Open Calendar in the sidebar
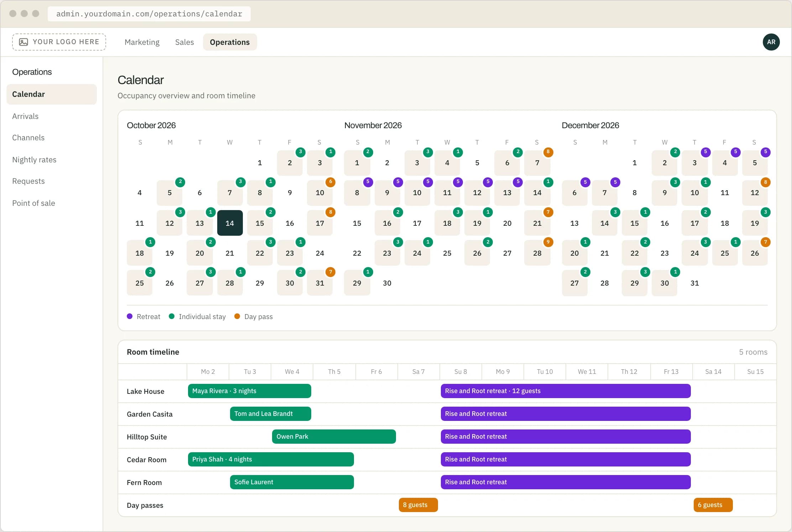Screen dimensions: 792x532 pos(52,94)
